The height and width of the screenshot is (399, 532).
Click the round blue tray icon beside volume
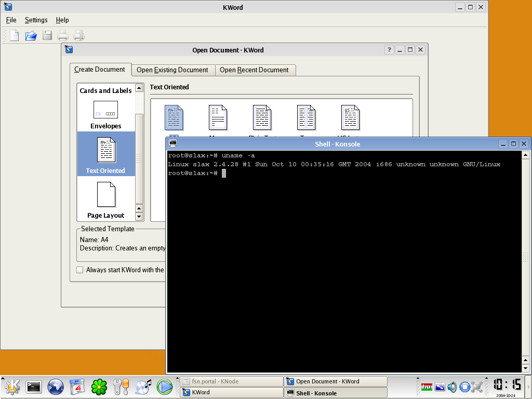point(464,387)
